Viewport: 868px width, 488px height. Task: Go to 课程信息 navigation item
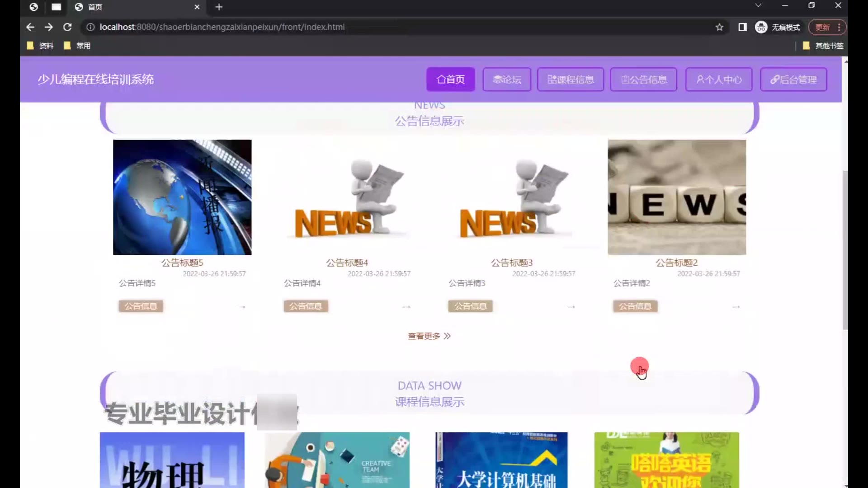570,80
